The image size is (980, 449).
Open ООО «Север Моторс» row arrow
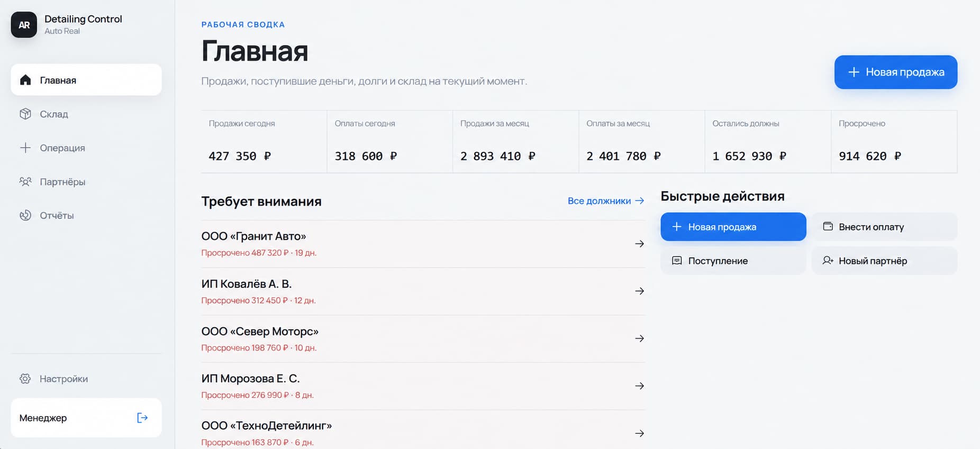pyautogui.click(x=639, y=338)
